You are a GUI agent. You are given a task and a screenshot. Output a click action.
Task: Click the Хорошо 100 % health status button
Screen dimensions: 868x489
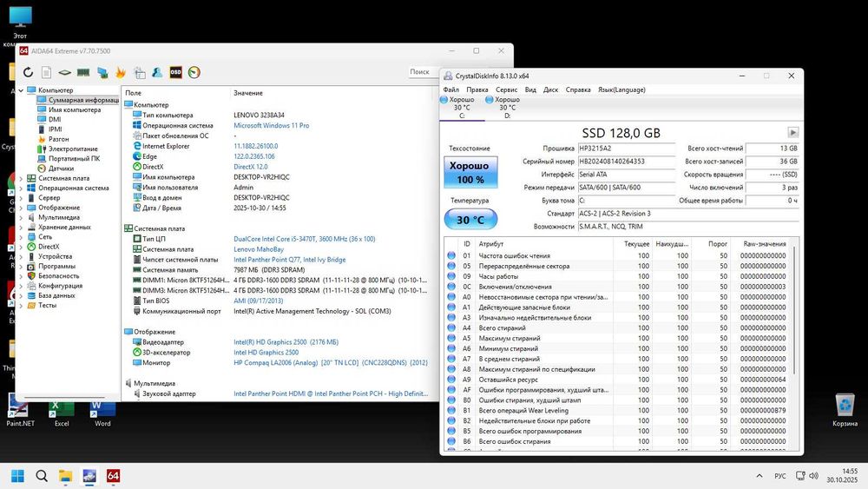(x=470, y=172)
